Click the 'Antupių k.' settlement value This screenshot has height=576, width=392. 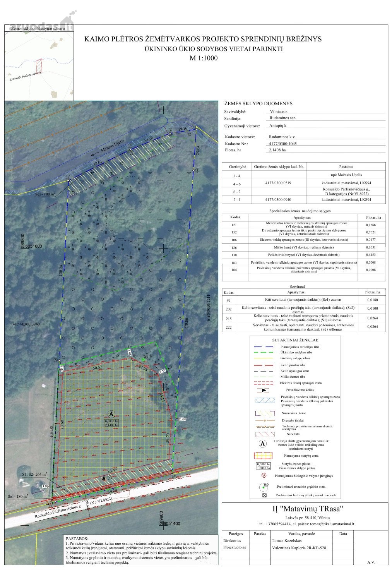click(x=278, y=126)
